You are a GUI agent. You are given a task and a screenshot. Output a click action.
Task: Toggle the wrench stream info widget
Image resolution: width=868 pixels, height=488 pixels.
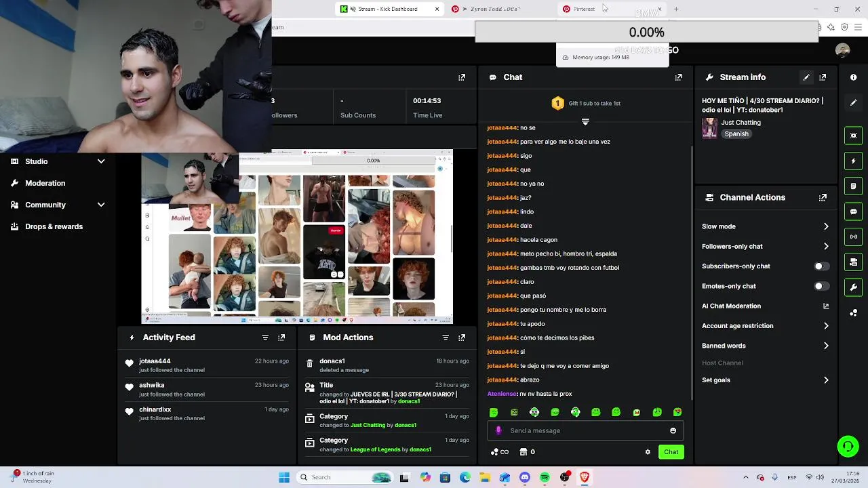854,287
